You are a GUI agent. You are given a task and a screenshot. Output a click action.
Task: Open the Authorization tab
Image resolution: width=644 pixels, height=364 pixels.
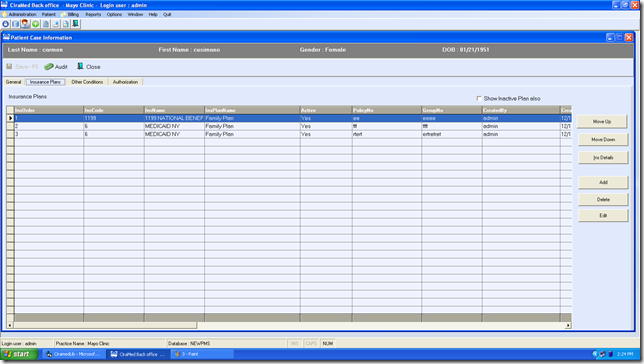[125, 82]
